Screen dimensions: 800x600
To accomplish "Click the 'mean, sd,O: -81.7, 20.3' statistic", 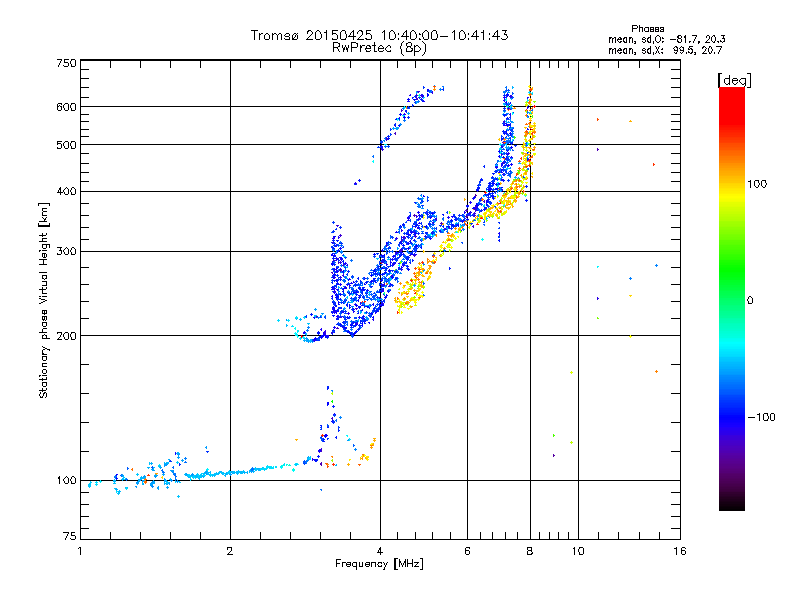I will [666, 39].
